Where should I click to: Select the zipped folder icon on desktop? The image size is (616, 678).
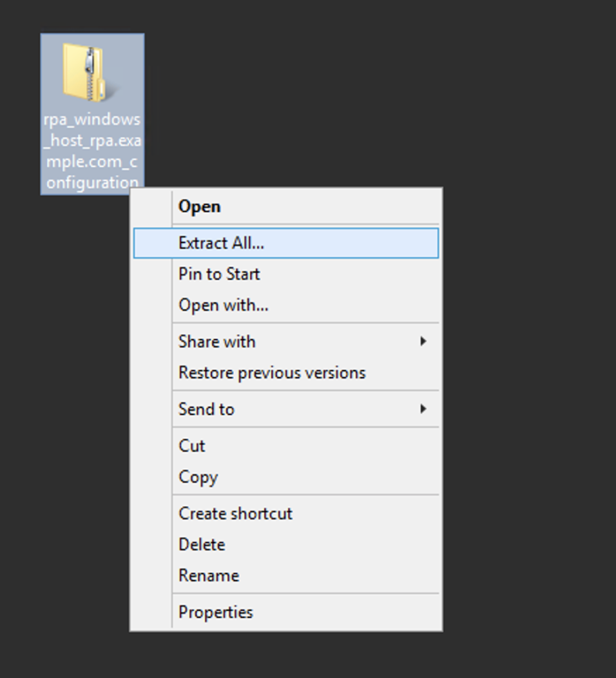tap(90, 72)
